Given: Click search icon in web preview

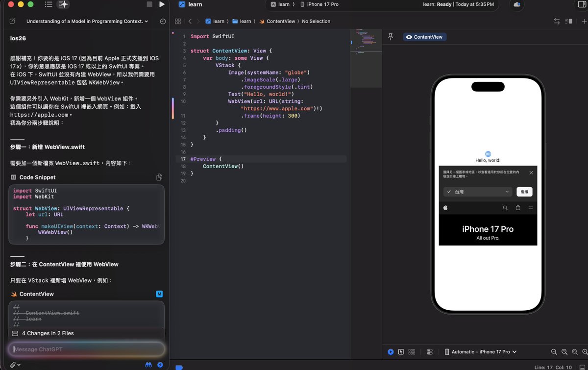Looking at the screenshot, I should pyautogui.click(x=505, y=208).
